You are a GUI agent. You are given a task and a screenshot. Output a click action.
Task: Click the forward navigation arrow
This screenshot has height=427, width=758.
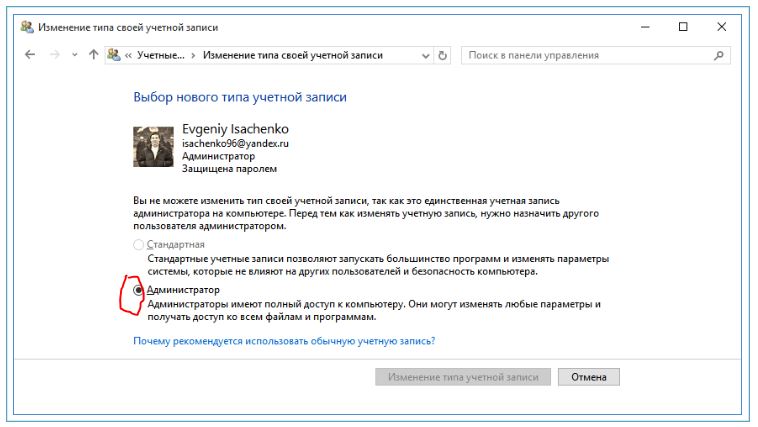pos(53,56)
